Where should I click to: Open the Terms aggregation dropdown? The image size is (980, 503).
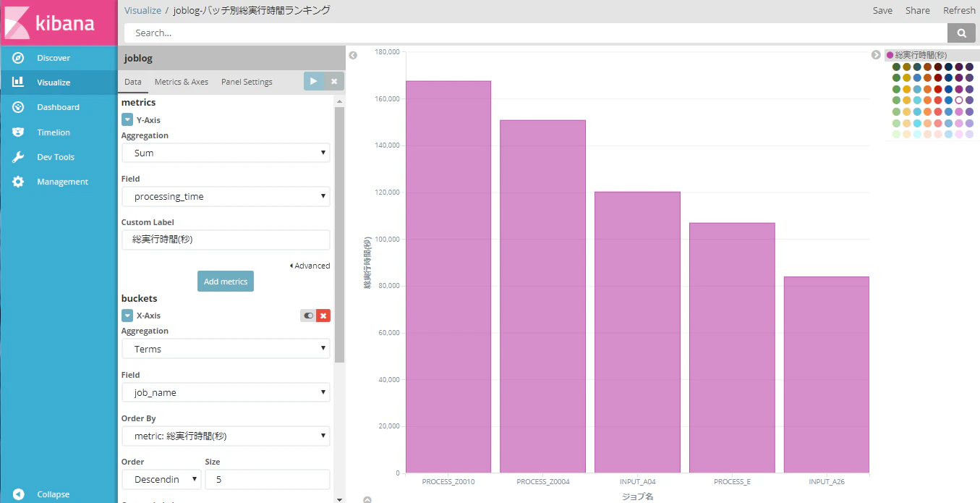226,349
